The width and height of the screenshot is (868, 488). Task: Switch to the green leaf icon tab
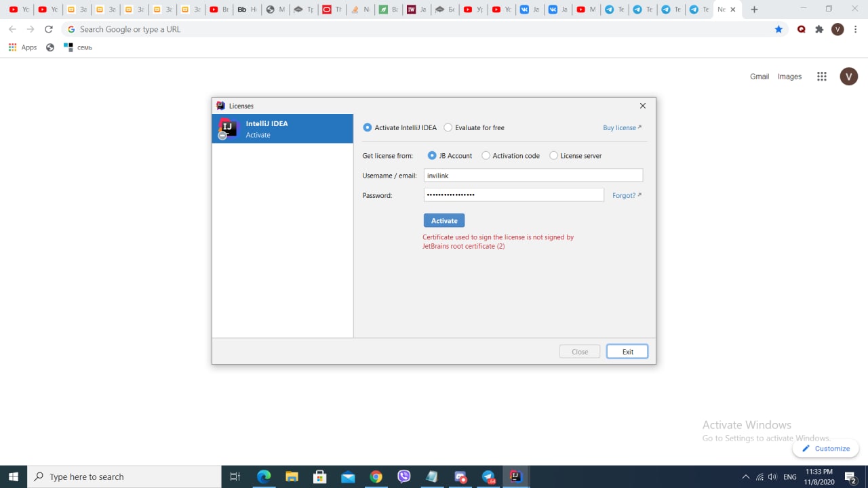coord(389,9)
